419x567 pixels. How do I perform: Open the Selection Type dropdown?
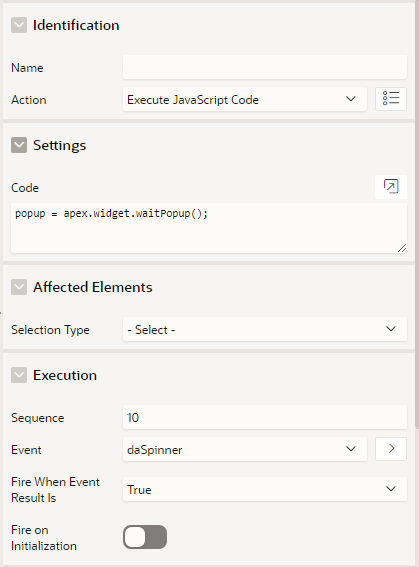[265, 329]
